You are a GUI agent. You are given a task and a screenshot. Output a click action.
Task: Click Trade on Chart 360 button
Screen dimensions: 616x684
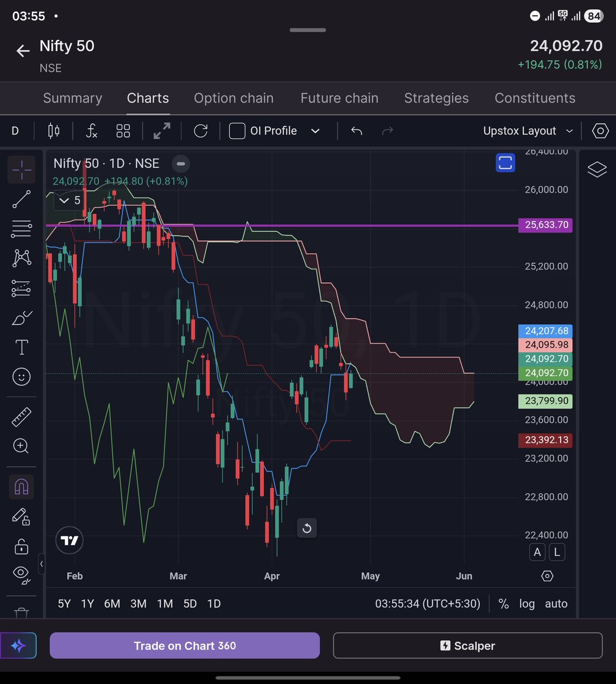coord(185,646)
